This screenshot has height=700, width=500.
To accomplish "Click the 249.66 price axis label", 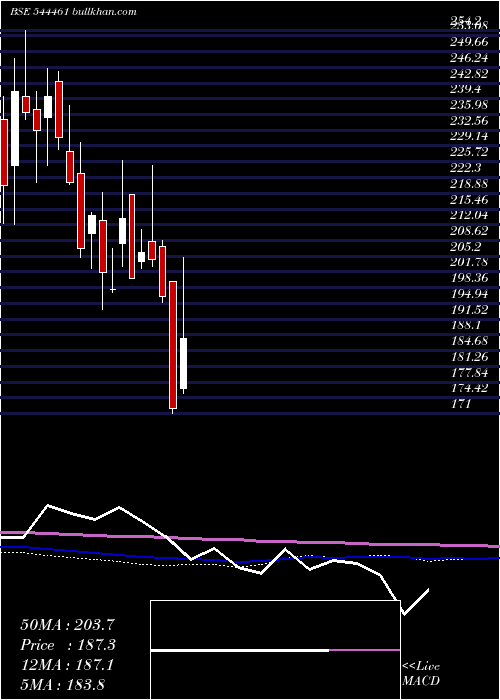I will click(x=468, y=42).
